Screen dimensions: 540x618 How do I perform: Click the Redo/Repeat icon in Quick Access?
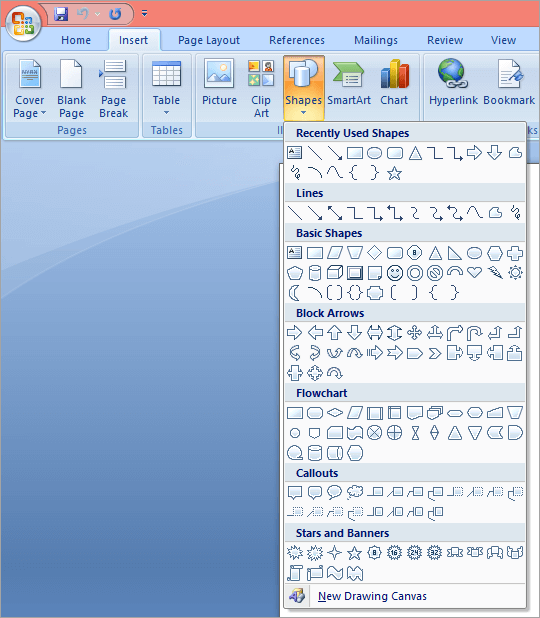coord(115,15)
